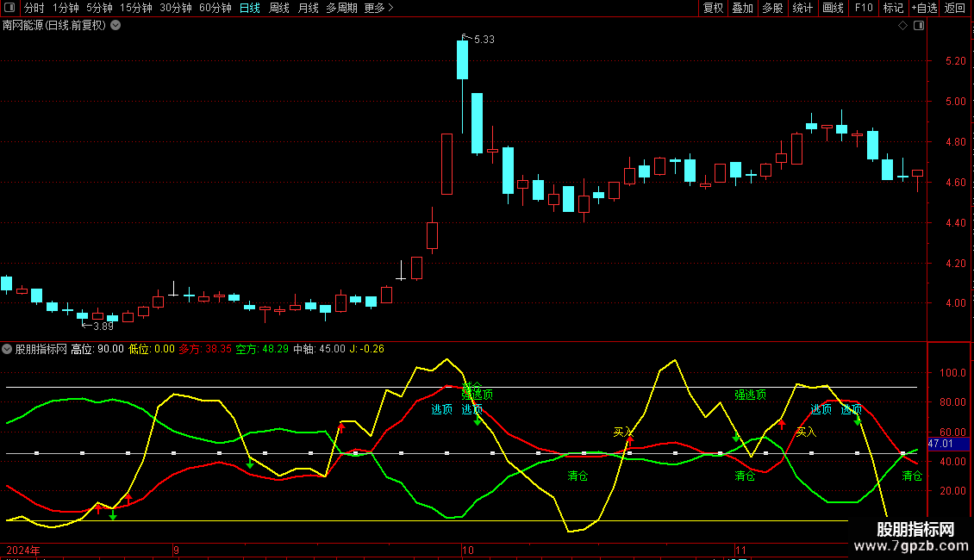Select the 1分钟 timeframe

[x=66, y=8]
